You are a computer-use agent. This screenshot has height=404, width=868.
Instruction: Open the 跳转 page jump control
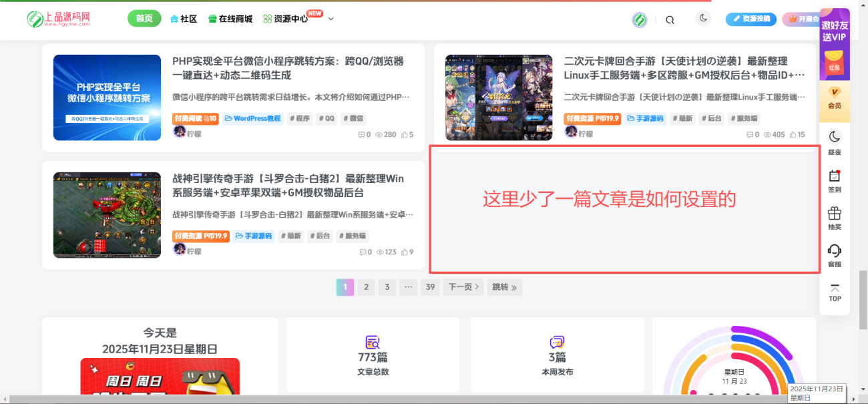(x=504, y=286)
